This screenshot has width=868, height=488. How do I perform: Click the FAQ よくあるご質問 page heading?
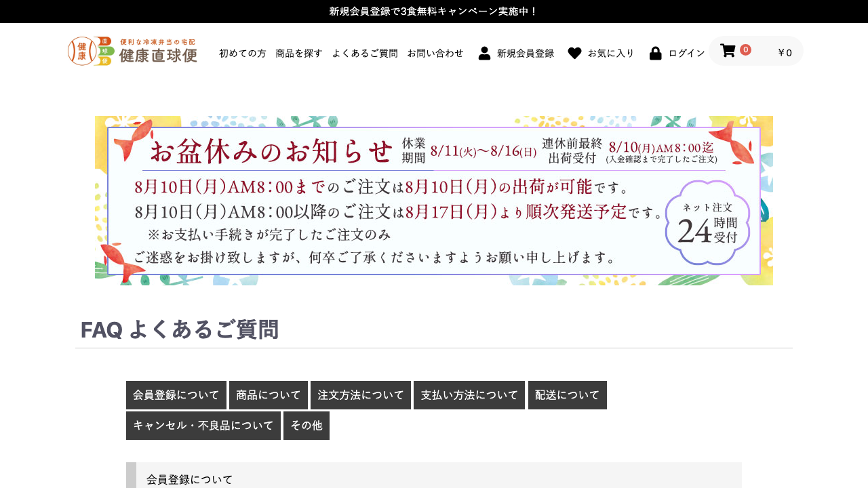pos(180,329)
